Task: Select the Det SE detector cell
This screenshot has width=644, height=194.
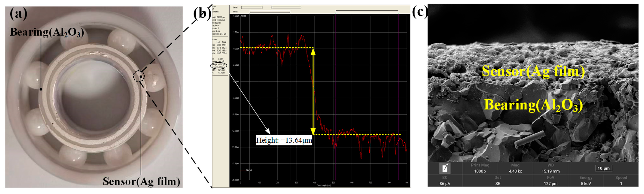Action: point(498,181)
